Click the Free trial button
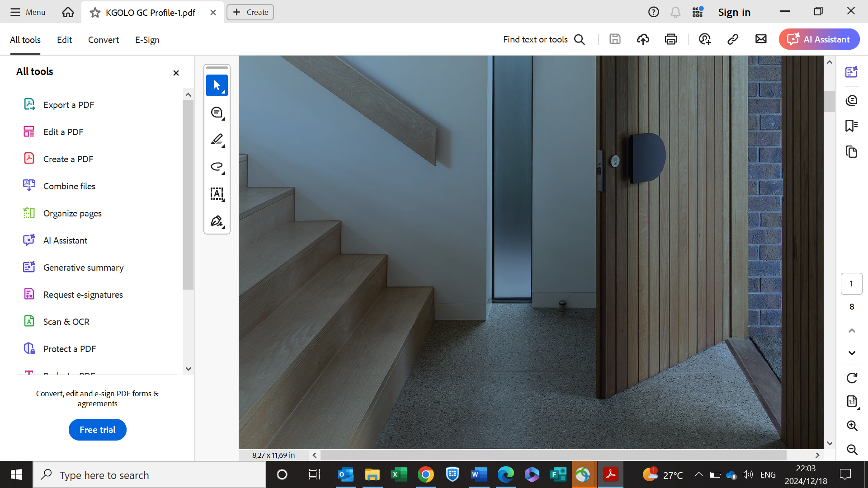 [x=97, y=430]
